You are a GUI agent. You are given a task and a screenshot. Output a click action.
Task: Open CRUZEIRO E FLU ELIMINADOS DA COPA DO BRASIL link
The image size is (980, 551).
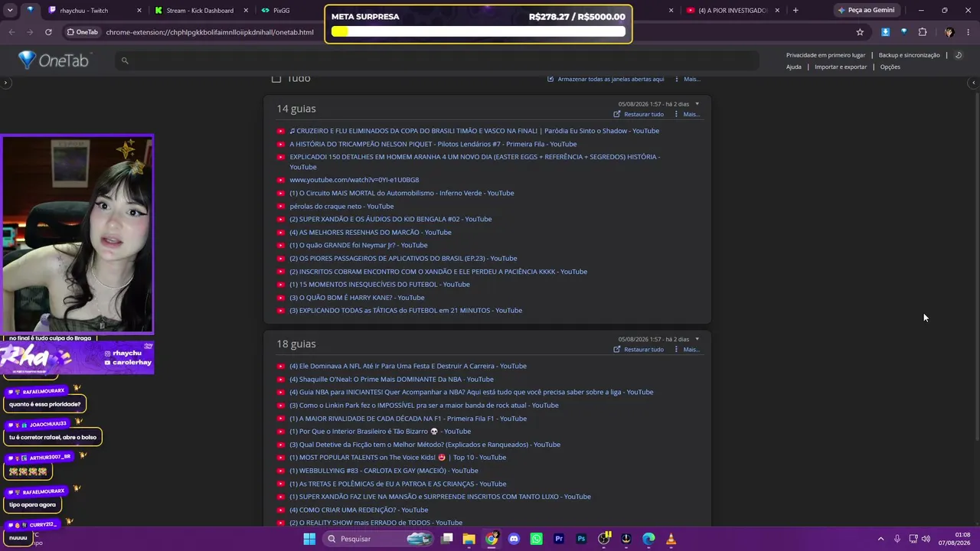click(474, 131)
